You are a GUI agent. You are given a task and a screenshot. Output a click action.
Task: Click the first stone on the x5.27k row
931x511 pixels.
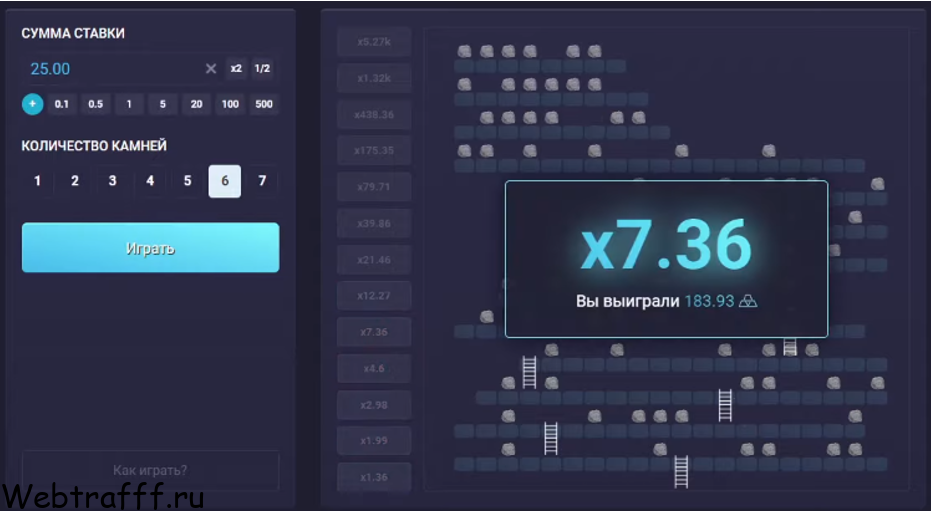pyautogui.click(x=464, y=51)
